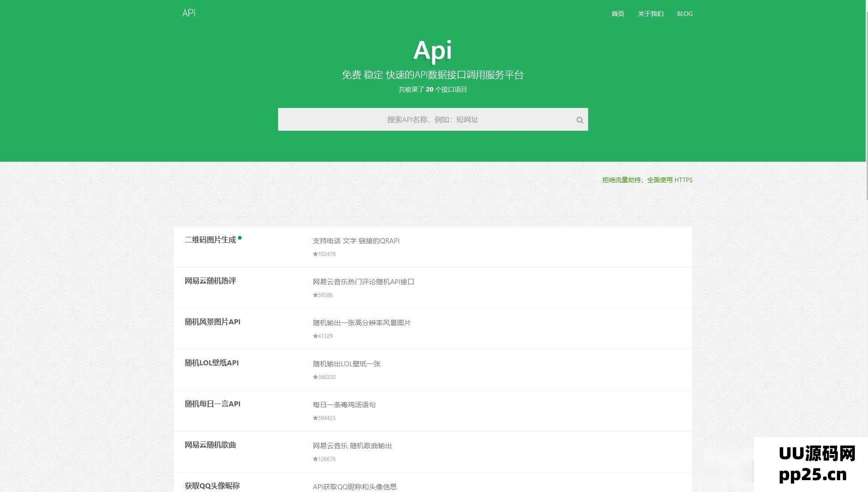Click the star icon beside count 102478
This screenshot has width=868, height=492.
[315, 254]
